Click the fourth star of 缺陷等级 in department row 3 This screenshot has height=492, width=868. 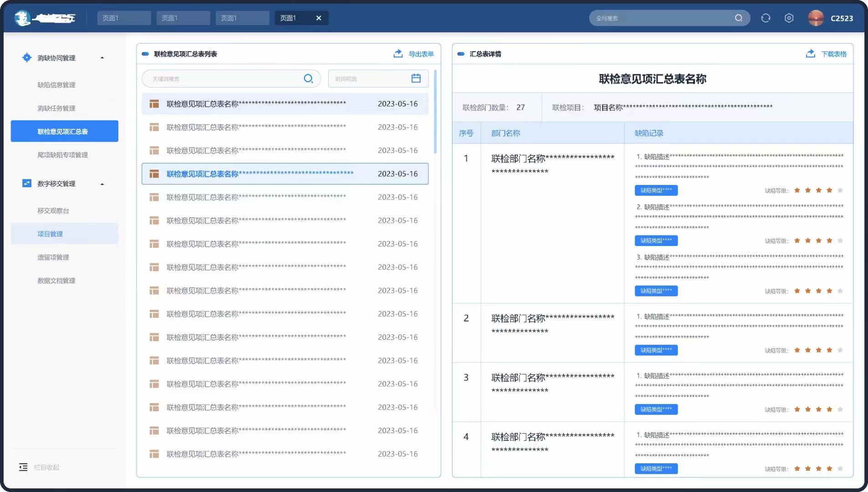click(829, 409)
